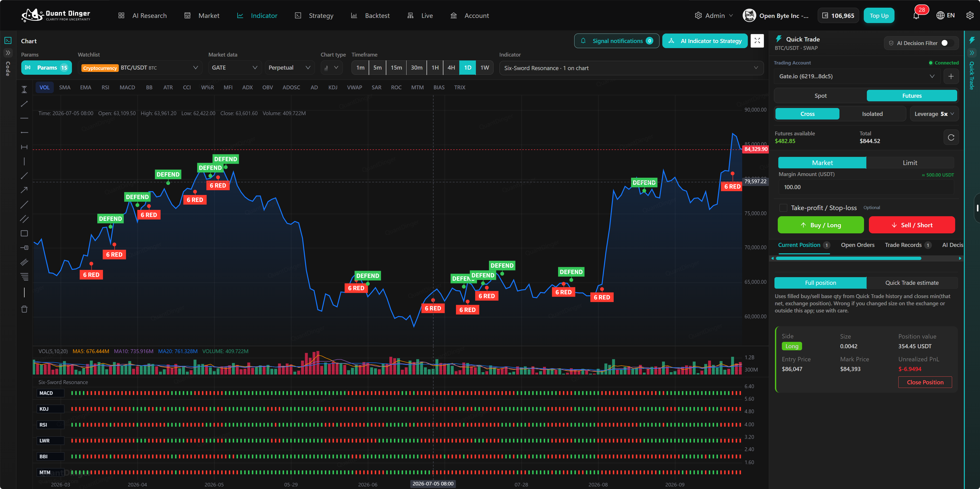Open the GATE market data dropdown
This screenshot has height=489, width=980.
pos(235,68)
